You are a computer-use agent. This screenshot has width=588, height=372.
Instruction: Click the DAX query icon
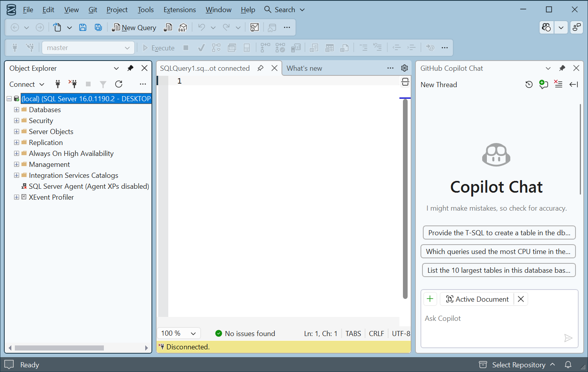pyautogui.click(x=183, y=27)
